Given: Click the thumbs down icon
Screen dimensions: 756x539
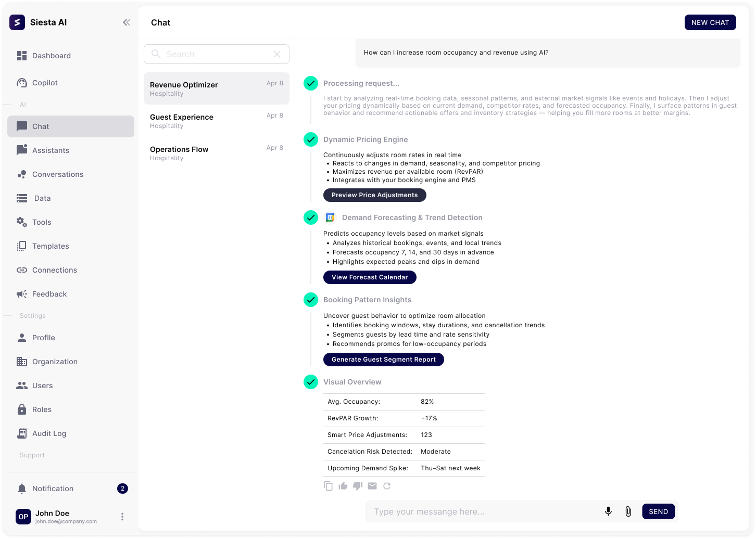Looking at the screenshot, I should tap(357, 486).
